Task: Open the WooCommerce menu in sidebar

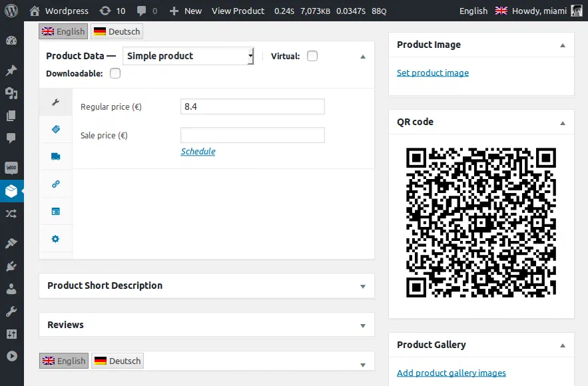Action: point(11,168)
